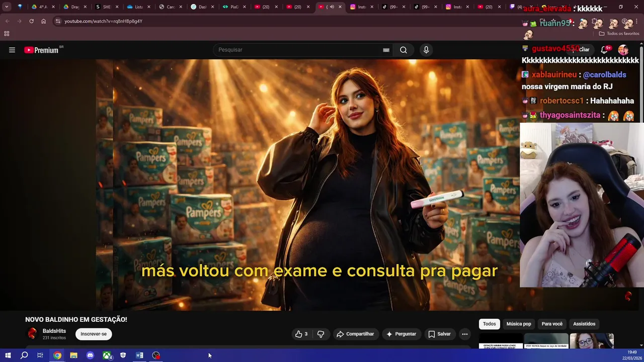Open red-dot recording app on taskbar
The image size is (644, 362).
pyautogui.click(x=156, y=355)
